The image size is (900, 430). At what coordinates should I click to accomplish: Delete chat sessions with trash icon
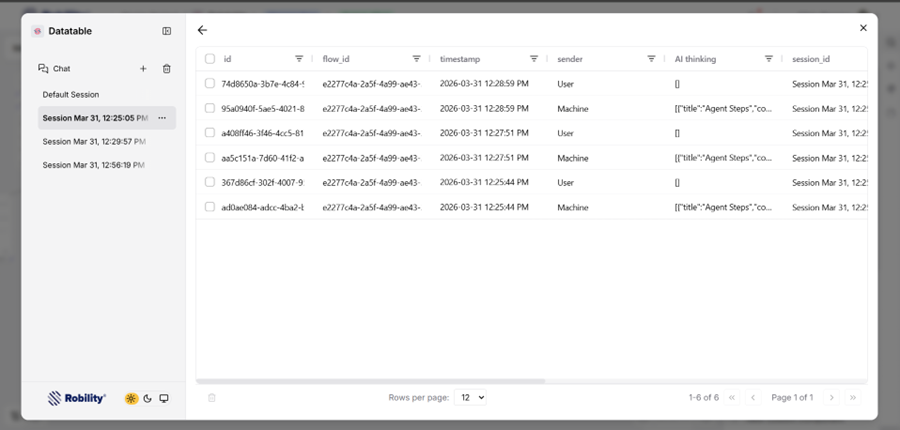[x=167, y=69]
